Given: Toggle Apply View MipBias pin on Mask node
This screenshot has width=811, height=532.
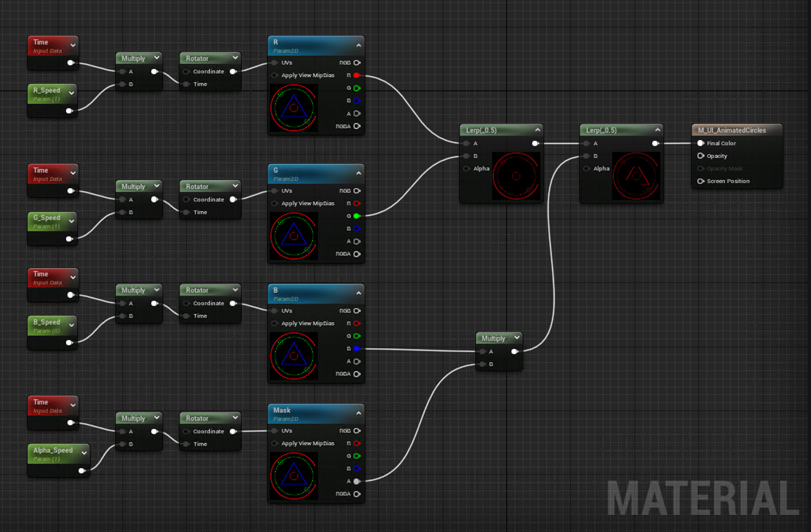Looking at the screenshot, I should [275, 443].
